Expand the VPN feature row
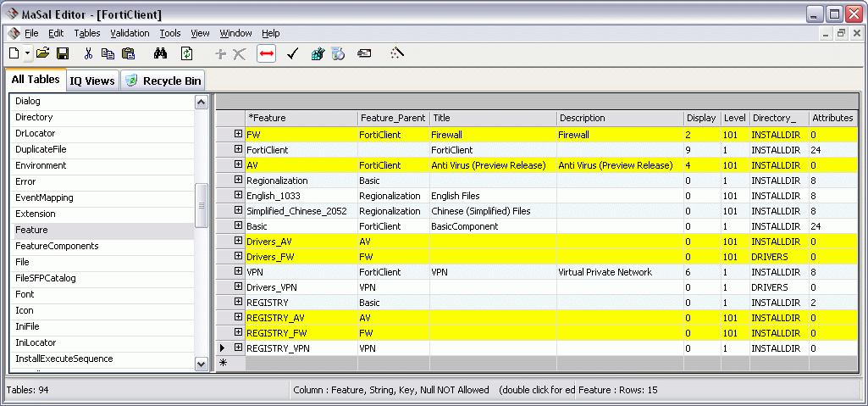This screenshot has height=406, width=868. pyautogui.click(x=238, y=272)
